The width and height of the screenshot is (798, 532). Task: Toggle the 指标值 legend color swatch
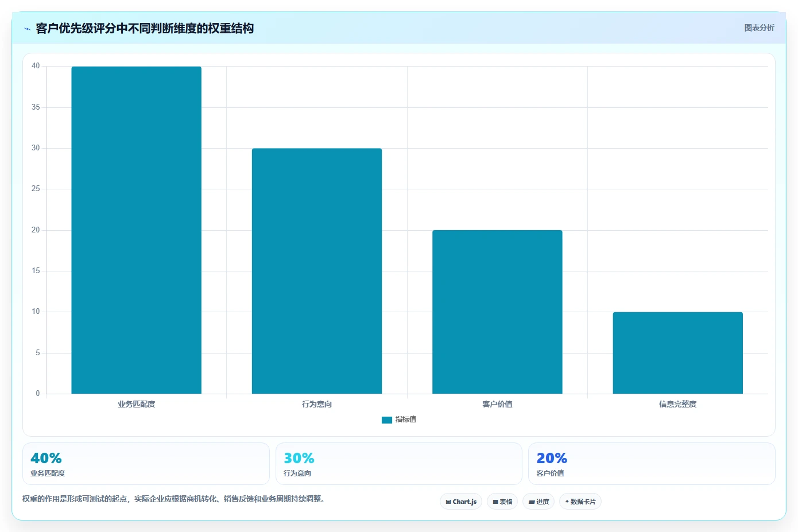tap(386, 420)
